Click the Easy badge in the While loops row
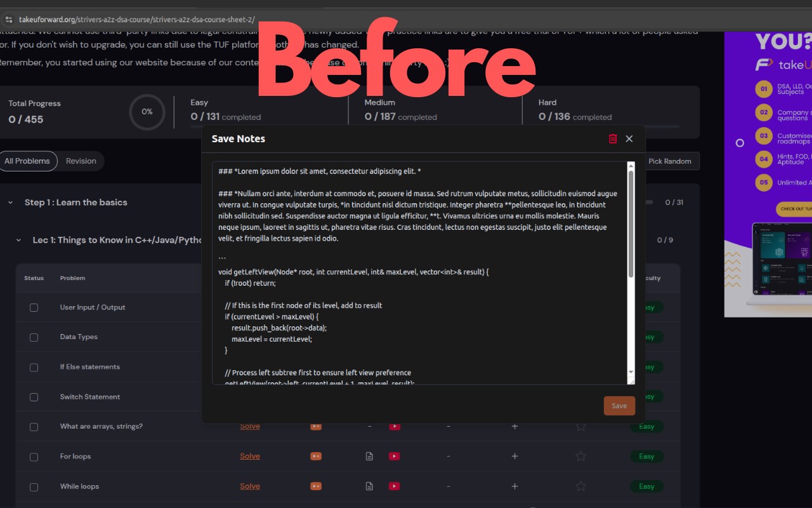The image size is (812, 508). 646,486
